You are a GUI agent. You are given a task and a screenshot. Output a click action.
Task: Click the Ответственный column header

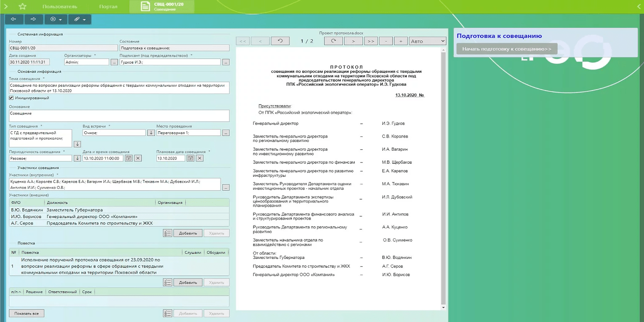point(62,291)
